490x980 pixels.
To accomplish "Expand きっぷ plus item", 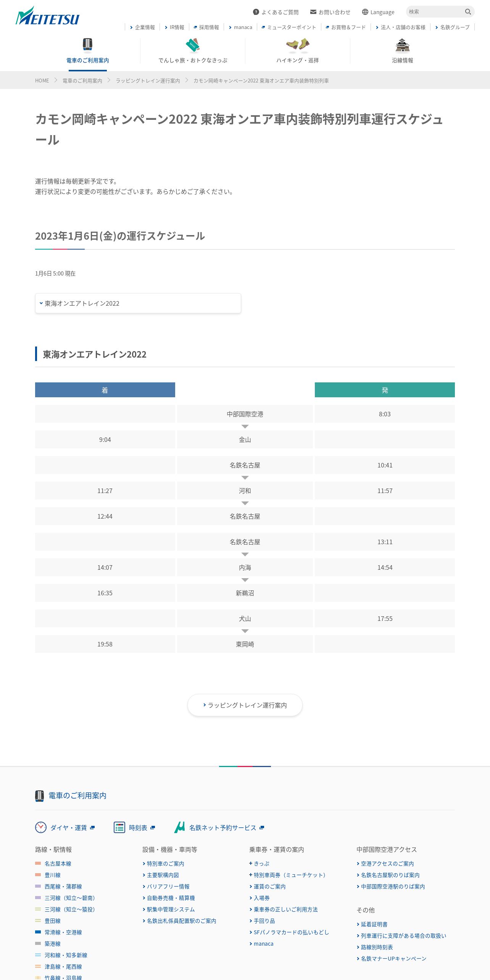I will [x=260, y=864].
